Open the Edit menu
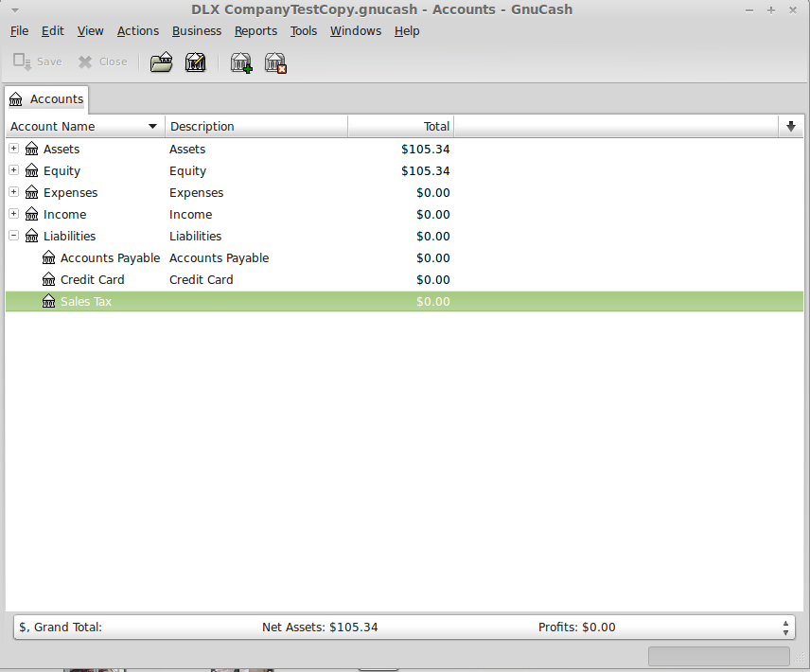 tap(53, 31)
